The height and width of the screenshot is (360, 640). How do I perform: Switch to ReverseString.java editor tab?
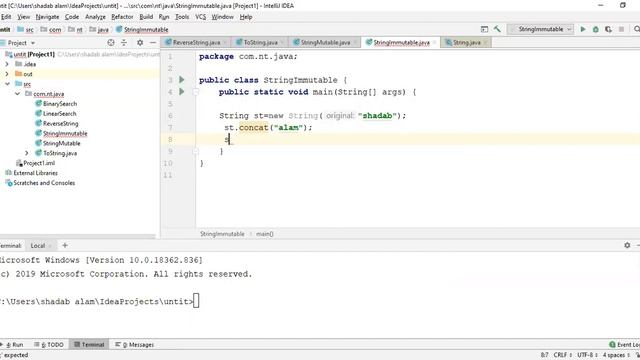tap(196, 42)
